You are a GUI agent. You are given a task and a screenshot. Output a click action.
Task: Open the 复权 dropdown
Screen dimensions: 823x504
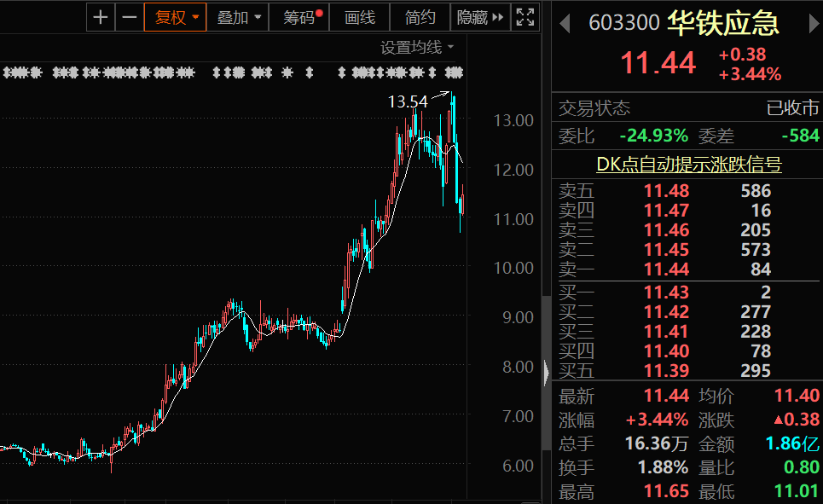point(177,17)
